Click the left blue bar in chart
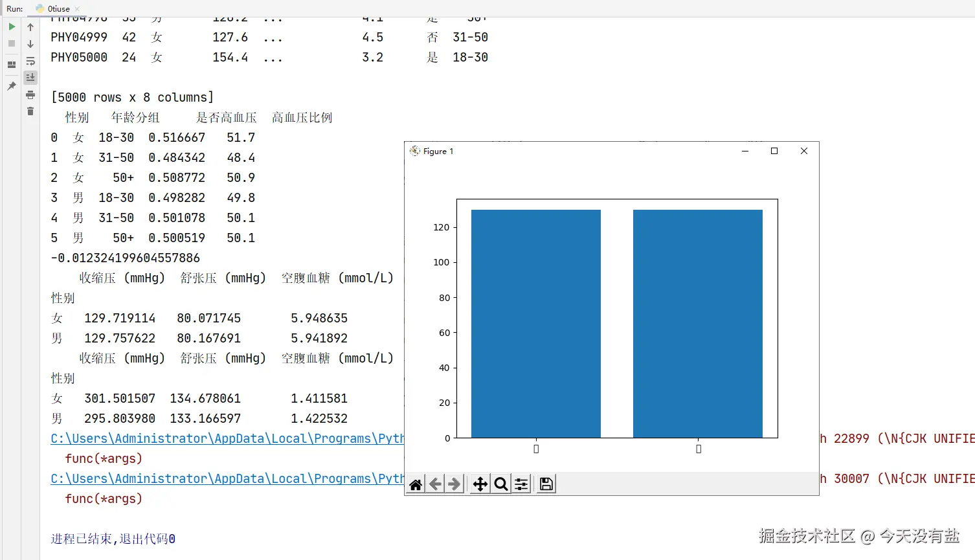 coord(536,324)
